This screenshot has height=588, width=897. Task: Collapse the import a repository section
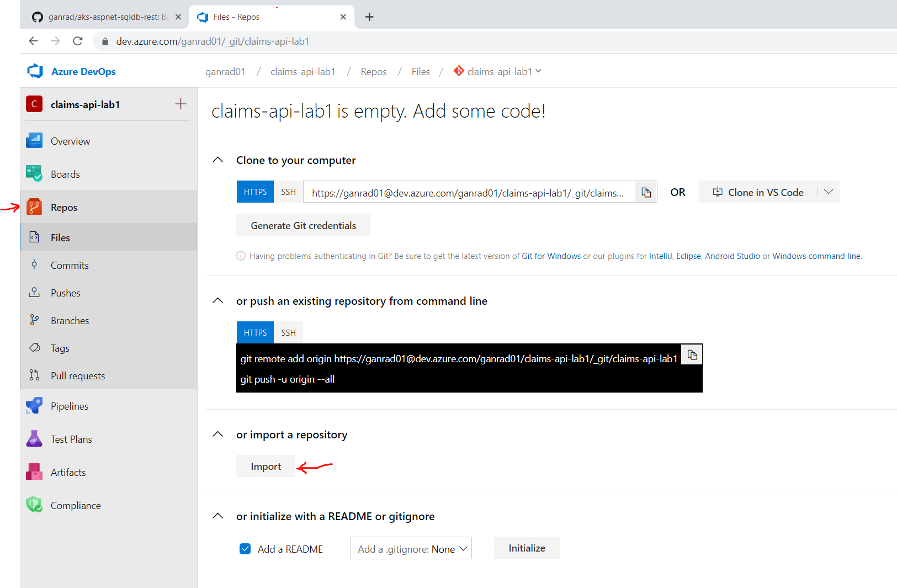pyautogui.click(x=218, y=434)
